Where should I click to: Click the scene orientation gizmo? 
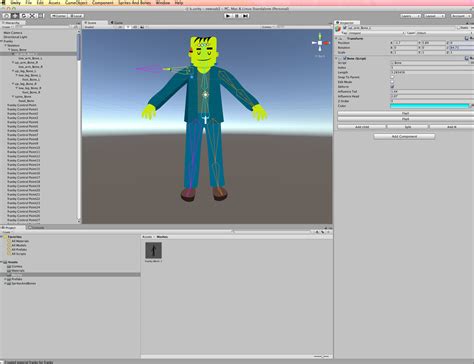[320, 43]
